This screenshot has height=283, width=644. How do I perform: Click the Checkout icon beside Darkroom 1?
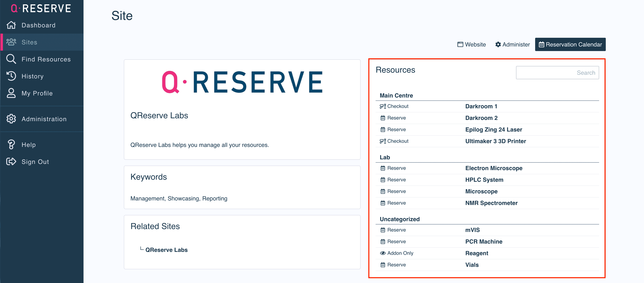point(383,106)
